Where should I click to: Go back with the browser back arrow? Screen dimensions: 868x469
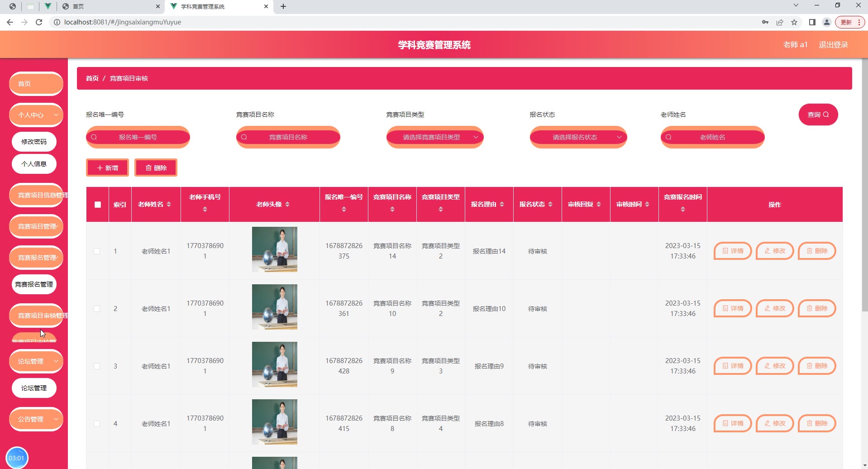click(x=10, y=22)
